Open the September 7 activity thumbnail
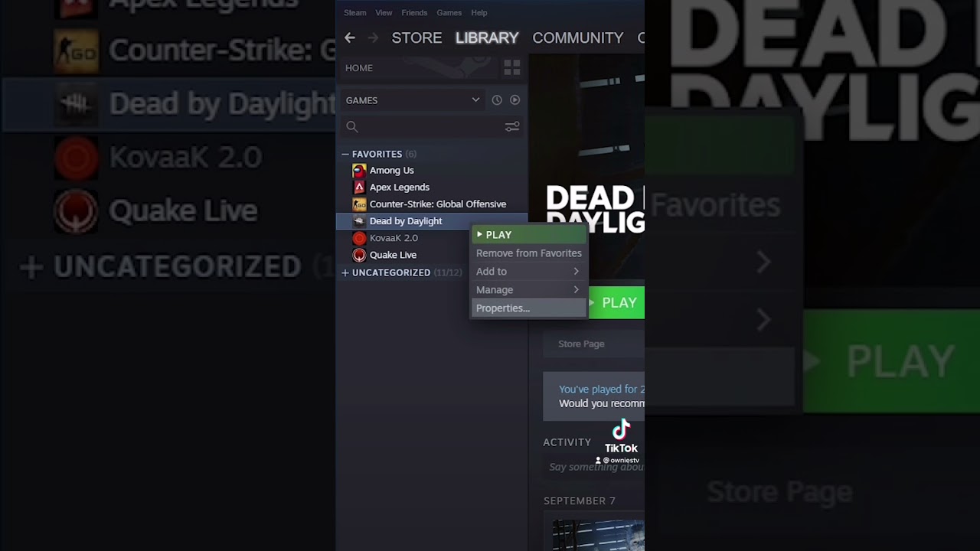Viewport: 980px width, 551px height. [x=598, y=535]
